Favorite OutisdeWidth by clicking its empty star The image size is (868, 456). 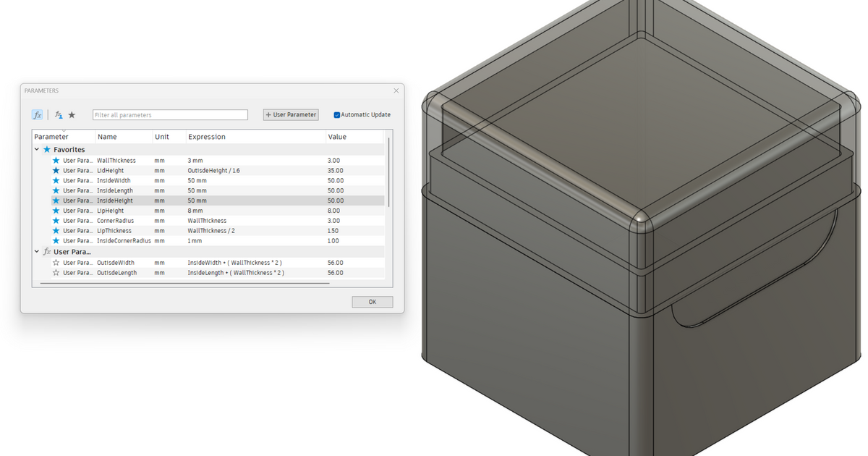click(x=56, y=262)
